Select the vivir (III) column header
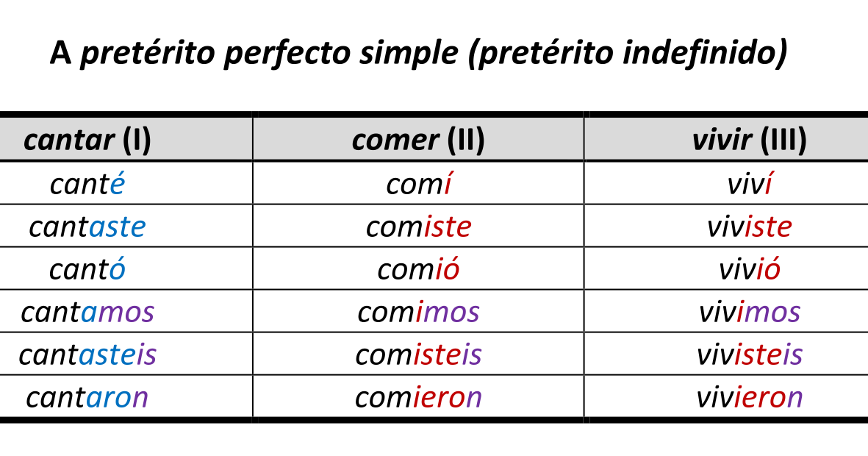 point(750,140)
